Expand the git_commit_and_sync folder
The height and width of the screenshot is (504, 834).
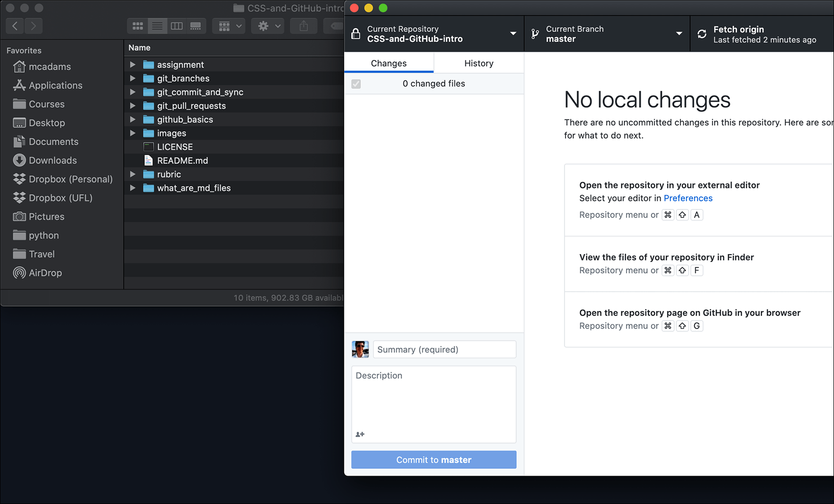(x=133, y=92)
